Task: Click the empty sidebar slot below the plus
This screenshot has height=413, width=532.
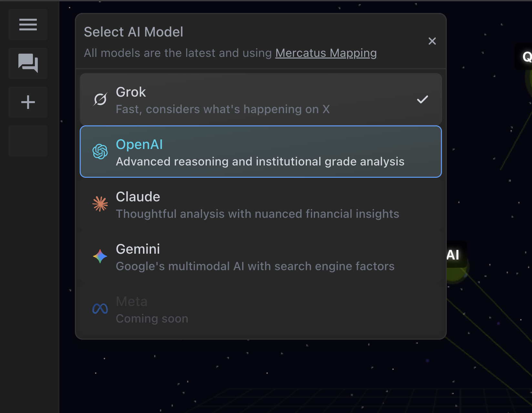Action: pyautogui.click(x=28, y=141)
